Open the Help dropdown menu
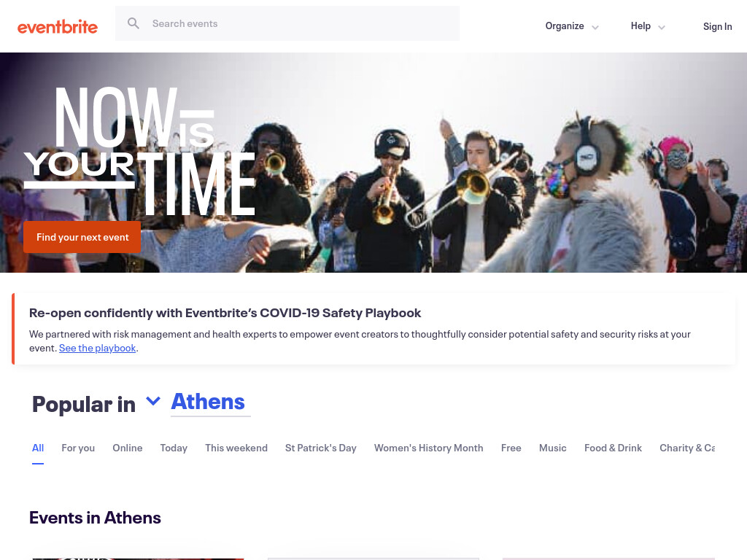This screenshot has width=747, height=560. pyautogui.click(x=648, y=26)
